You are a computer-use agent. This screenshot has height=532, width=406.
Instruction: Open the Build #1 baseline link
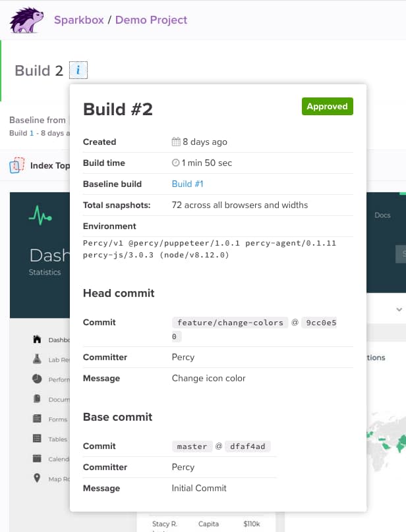pyautogui.click(x=187, y=184)
